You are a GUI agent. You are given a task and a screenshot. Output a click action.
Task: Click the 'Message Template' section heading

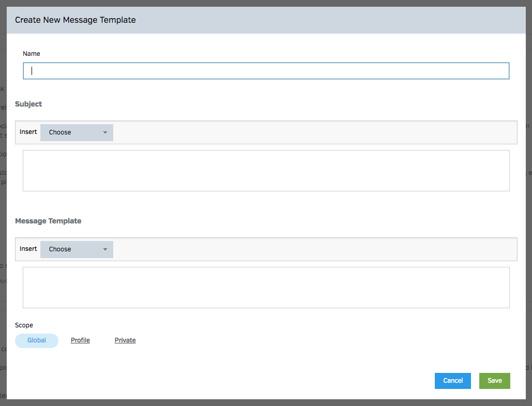tap(48, 221)
